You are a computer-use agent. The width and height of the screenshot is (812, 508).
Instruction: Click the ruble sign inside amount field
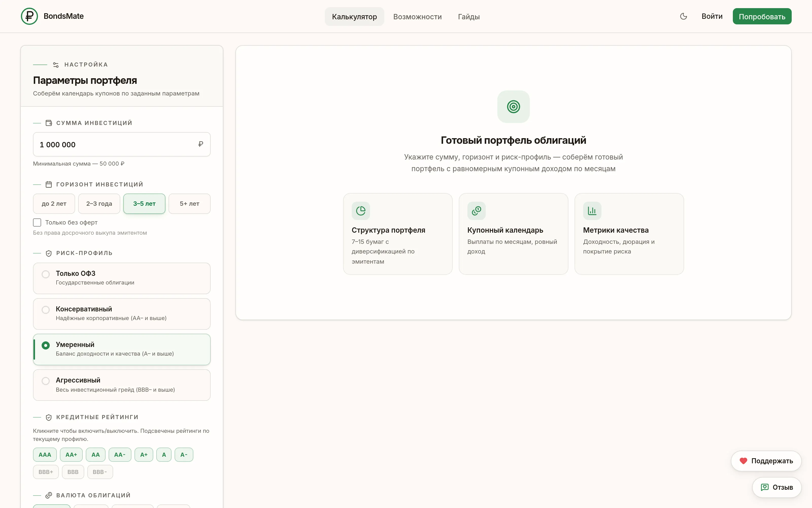(x=201, y=144)
